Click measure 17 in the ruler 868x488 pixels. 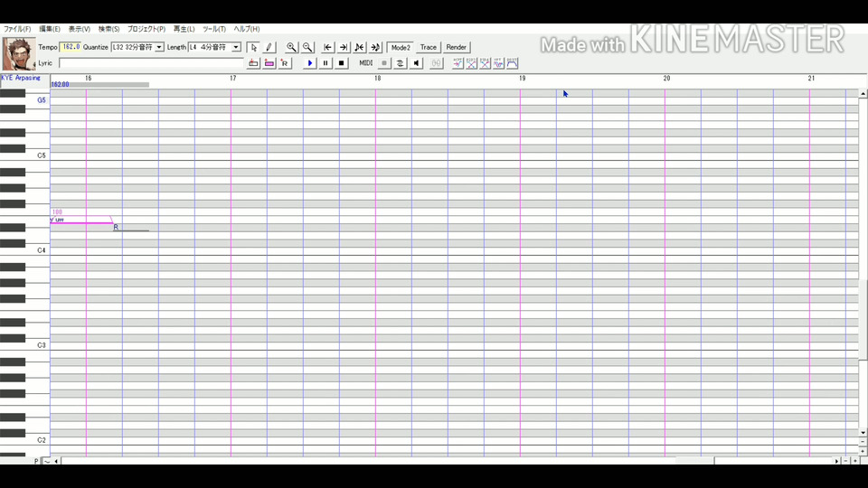[233, 78]
